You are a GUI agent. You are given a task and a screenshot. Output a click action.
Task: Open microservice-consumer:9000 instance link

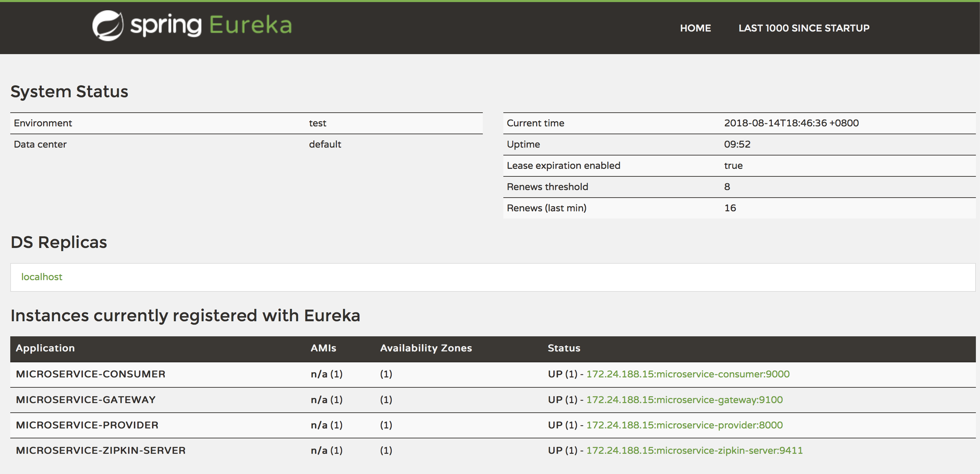688,374
